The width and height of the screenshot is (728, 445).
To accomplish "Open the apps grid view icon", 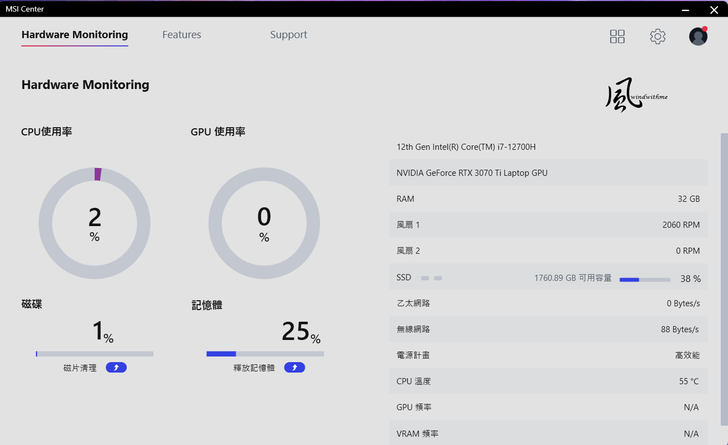I will click(x=617, y=36).
